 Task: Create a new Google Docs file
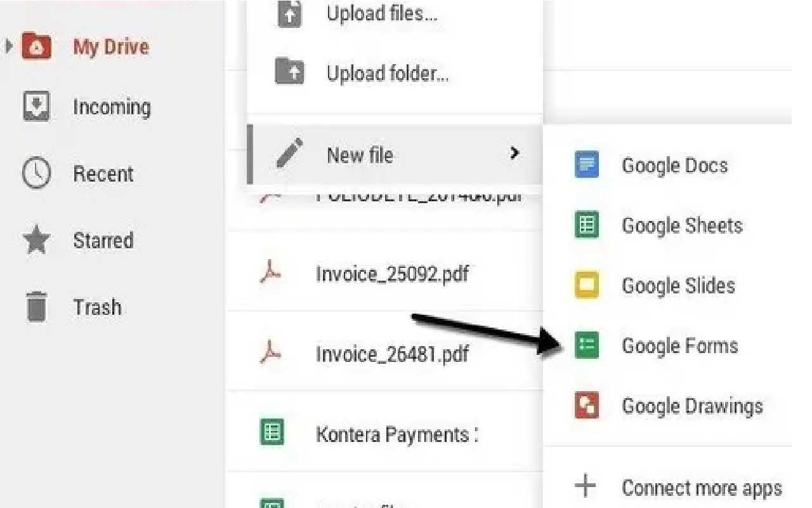674,166
